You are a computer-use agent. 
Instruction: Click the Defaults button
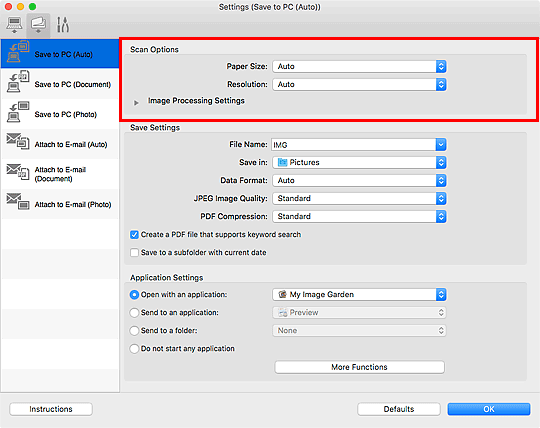tap(399, 409)
